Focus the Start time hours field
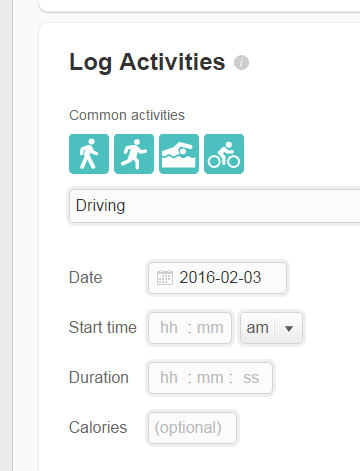 (169, 328)
